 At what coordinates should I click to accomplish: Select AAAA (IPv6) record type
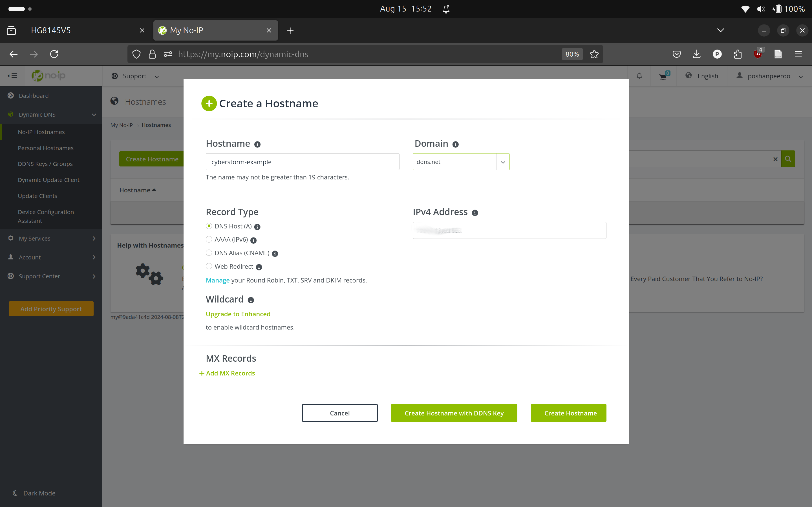coord(209,239)
